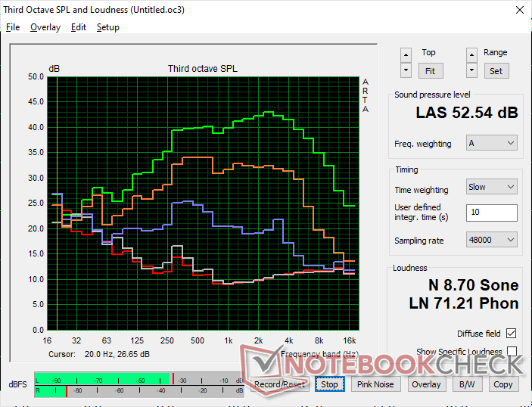
Task: Click the 50.0 dB axis label
Action: 36,76
